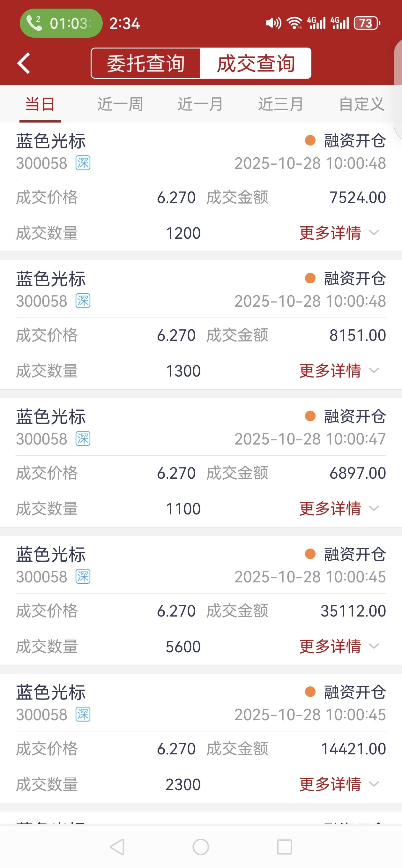Viewport: 402px width, 868px height.
Task: Select the 成交查询 segment
Action: (256, 64)
